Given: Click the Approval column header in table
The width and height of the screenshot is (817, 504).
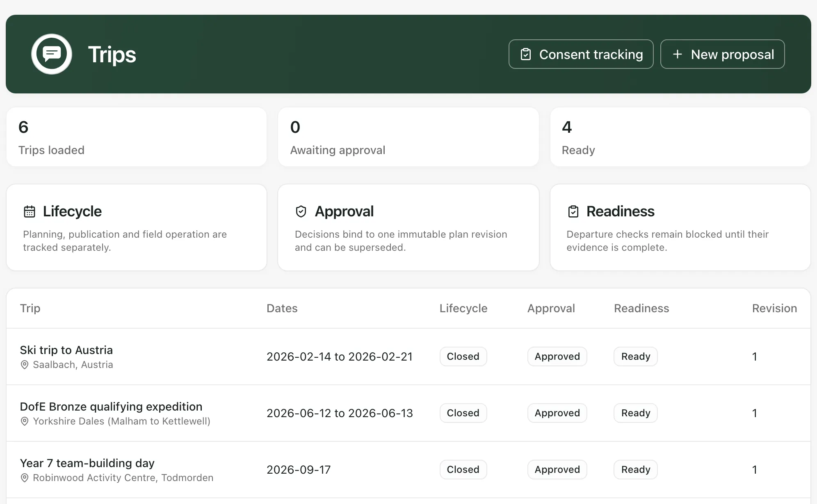Looking at the screenshot, I should 551,308.
